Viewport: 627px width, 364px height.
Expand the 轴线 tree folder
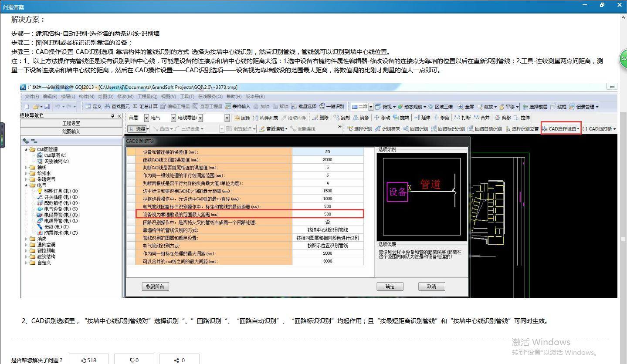click(26, 167)
